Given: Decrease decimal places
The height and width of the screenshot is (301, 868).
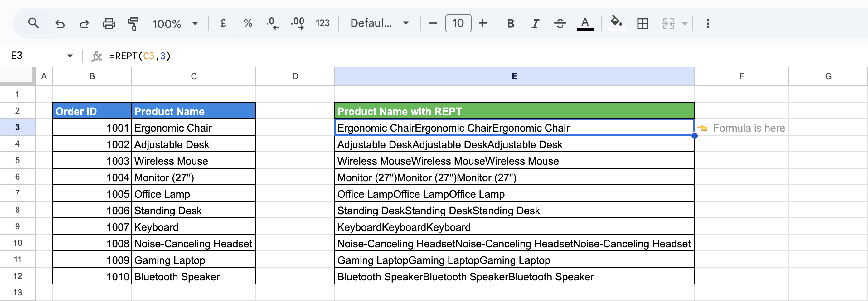Looking at the screenshot, I should (x=272, y=24).
